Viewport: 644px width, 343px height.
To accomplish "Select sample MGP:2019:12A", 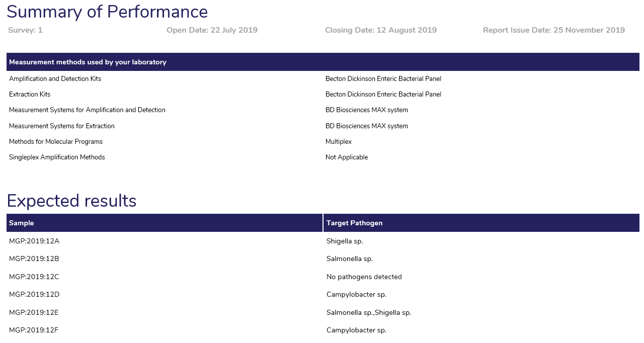I will (34, 241).
